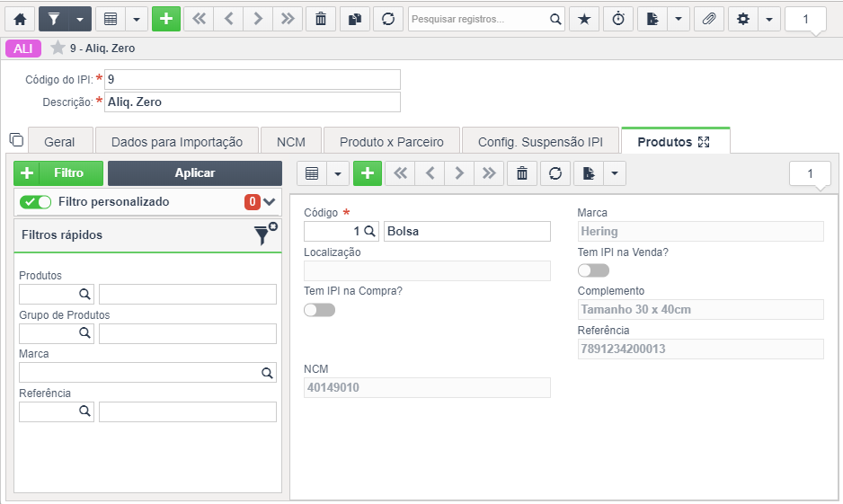Toggle Tem IPI na Compra switch
Image resolution: width=843 pixels, height=504 pixels.
pyautogui.click(x=319, y=309)
